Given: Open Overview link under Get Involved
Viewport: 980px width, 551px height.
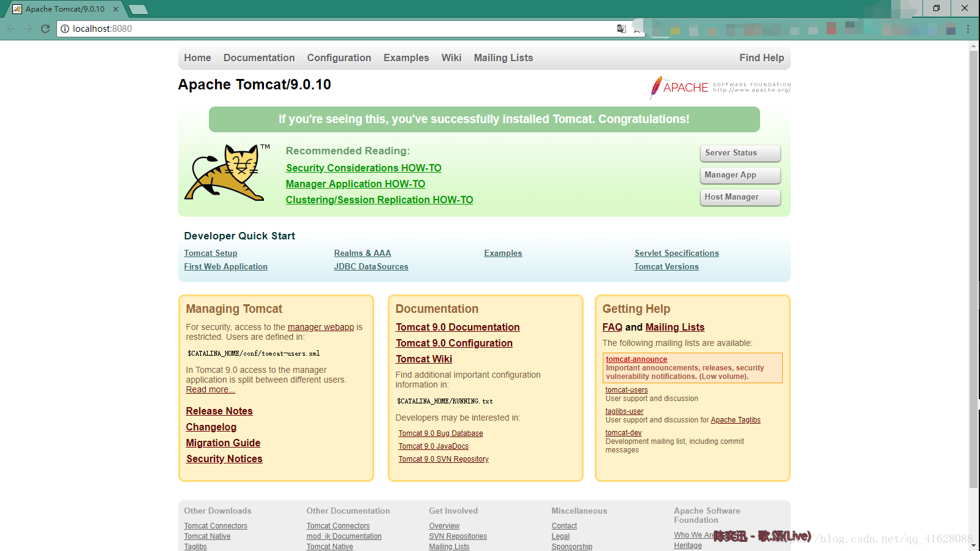Looking at the screenshot, I should [x=444, y=526].
